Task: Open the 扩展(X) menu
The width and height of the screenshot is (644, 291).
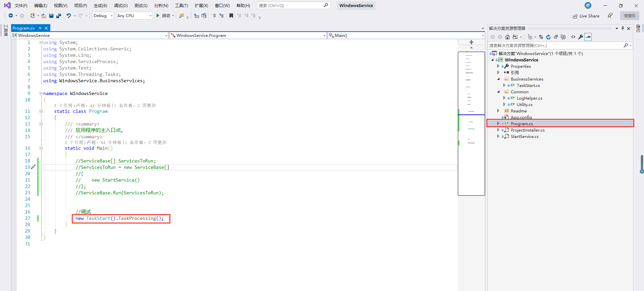Action: pos(201,5)
